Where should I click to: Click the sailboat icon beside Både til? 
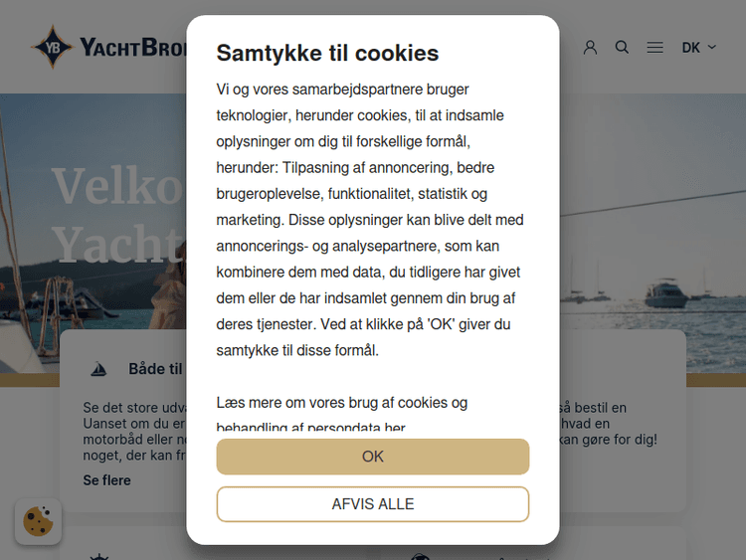click(x=99, y=369)
